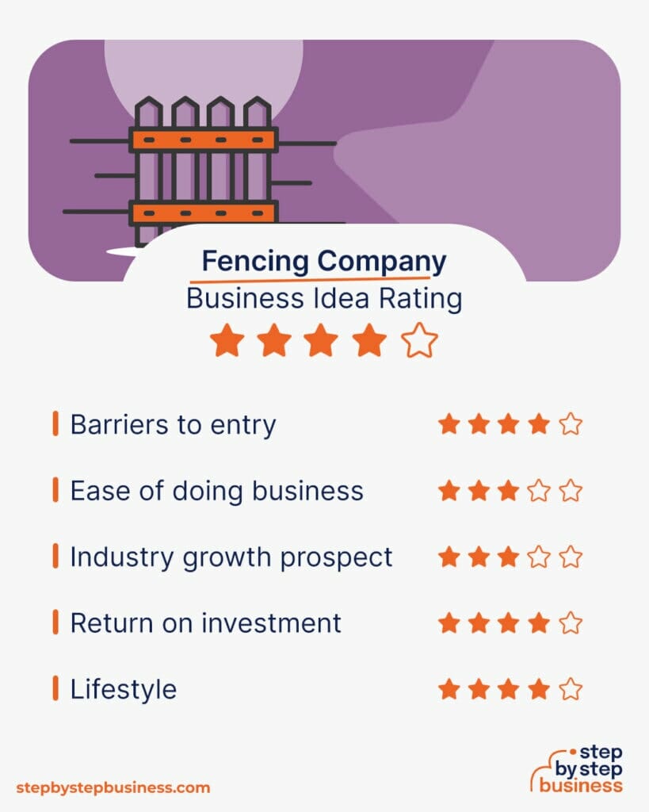Select the Return on investment label
The height and width of the screenshot is (812, 649).
(205, 622)
